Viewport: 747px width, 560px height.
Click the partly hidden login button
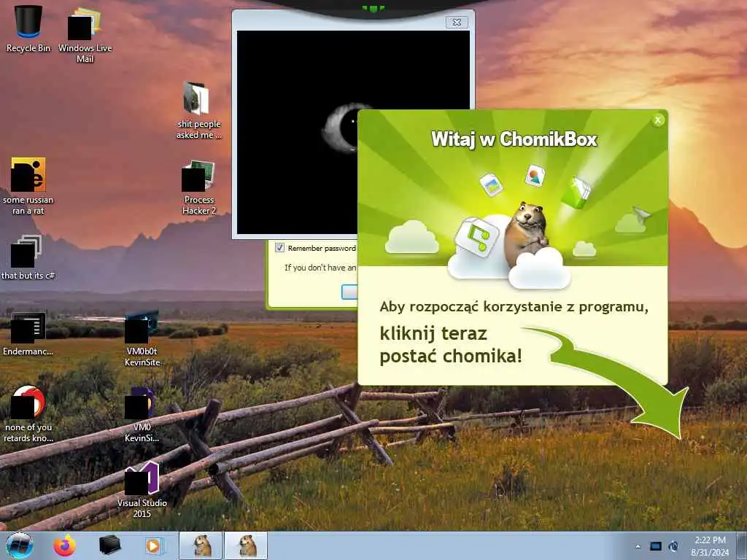349,292
